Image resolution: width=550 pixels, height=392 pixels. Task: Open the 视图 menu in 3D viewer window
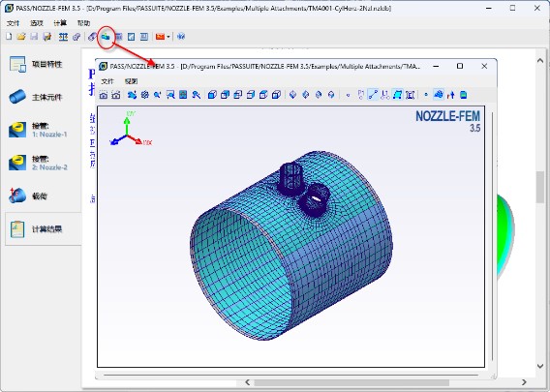(131, 81)
